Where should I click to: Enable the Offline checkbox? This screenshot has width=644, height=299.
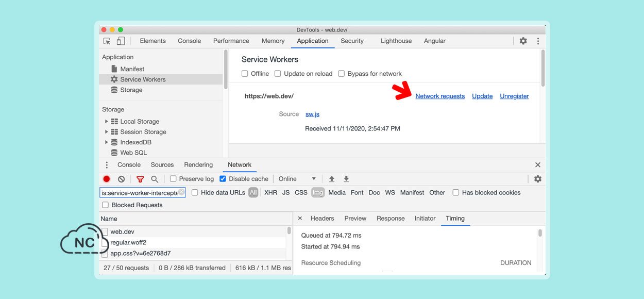[x=245, y=74]
